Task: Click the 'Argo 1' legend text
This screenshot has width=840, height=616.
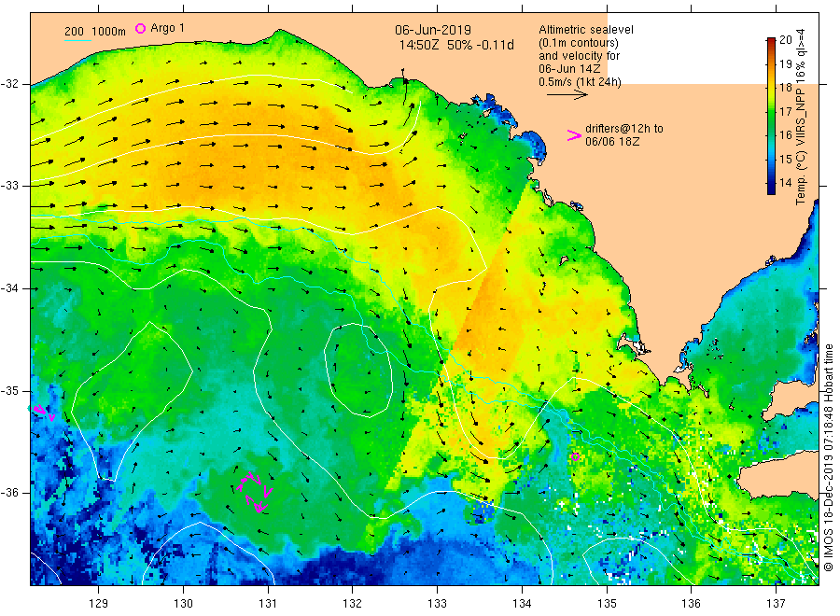Action: 168,28
